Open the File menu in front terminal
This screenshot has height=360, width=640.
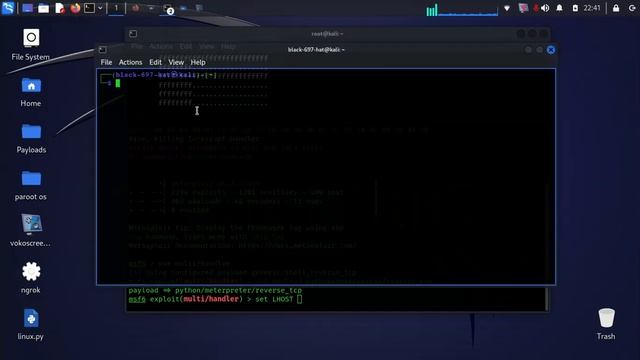(106, 62)
